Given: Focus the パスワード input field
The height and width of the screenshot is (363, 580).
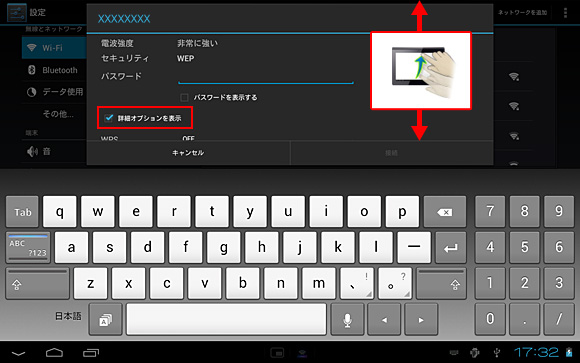Looking at the screenshot, I should tap(266, 77).
